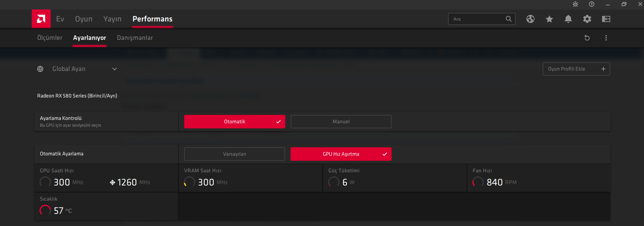
Task: Click the 840 RPM fan value
Action: point(502,182)
